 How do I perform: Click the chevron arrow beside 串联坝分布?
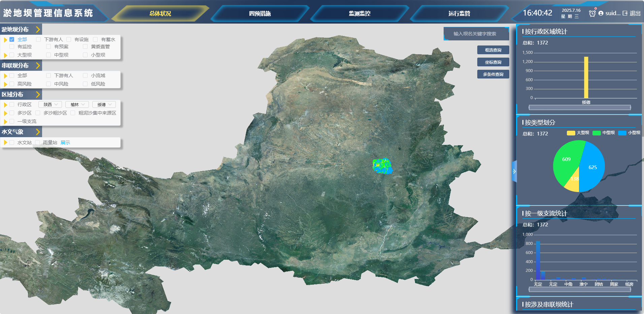click(x=38, y=66)
